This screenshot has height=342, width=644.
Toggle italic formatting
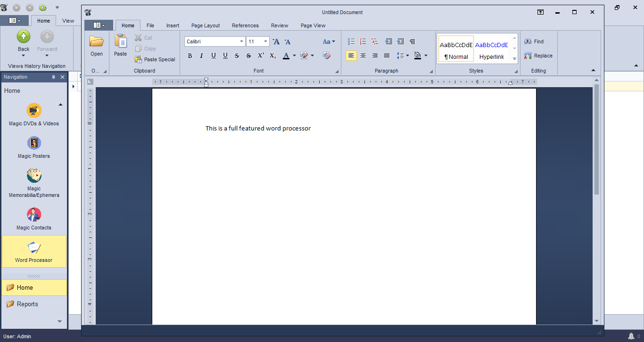201,56
